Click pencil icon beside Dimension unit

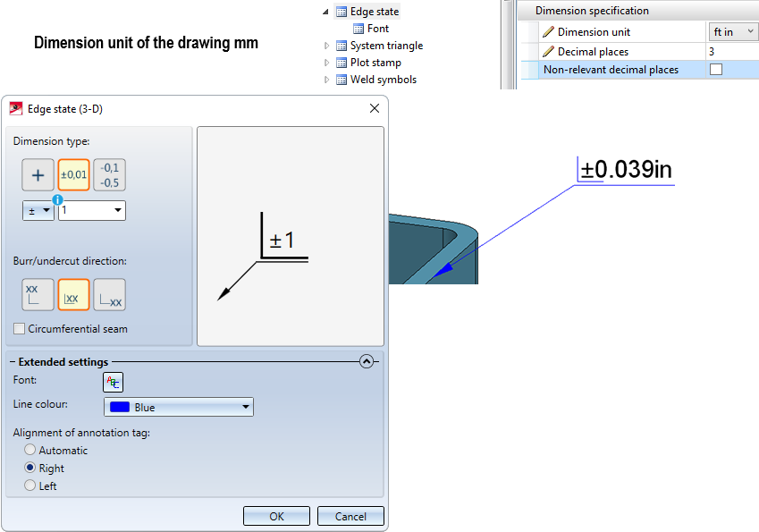[x=548, y=32]
